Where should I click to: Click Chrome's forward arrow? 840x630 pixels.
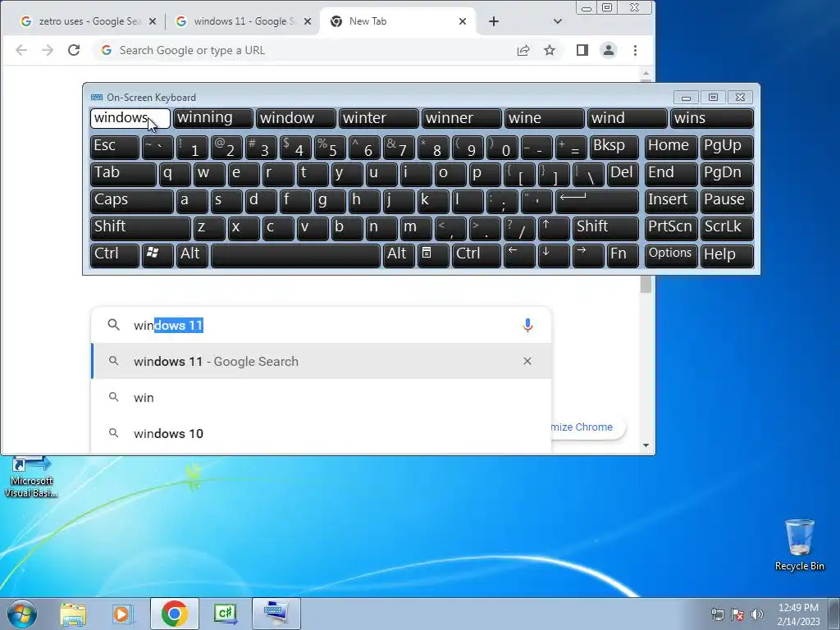pos(48,50)
